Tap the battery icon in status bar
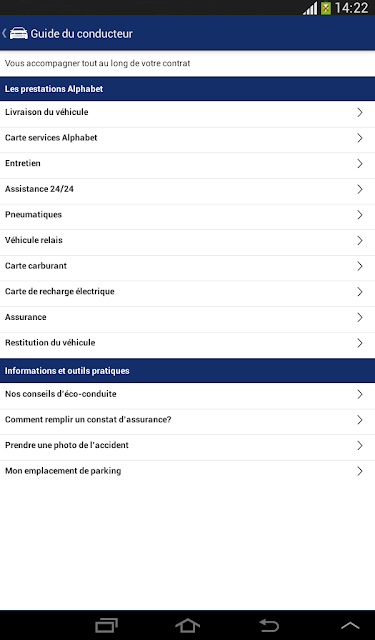 pos(326,8)
